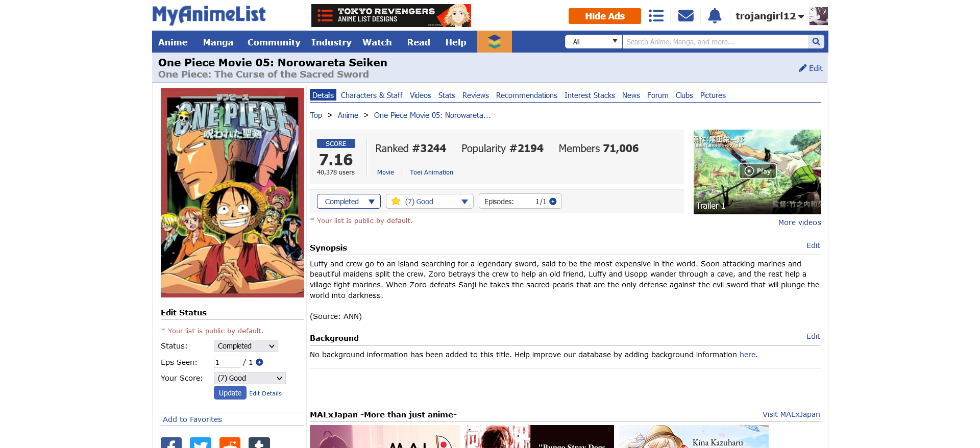Switch to the Recommendations tab
This screenshot has height=448, width=980.
pyautogui.click(x=527, y=95)
